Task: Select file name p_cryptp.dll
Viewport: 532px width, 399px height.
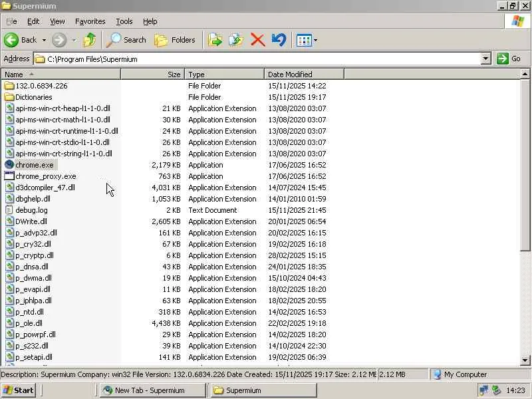Action: pyautogui.click(x=35, y=255)
